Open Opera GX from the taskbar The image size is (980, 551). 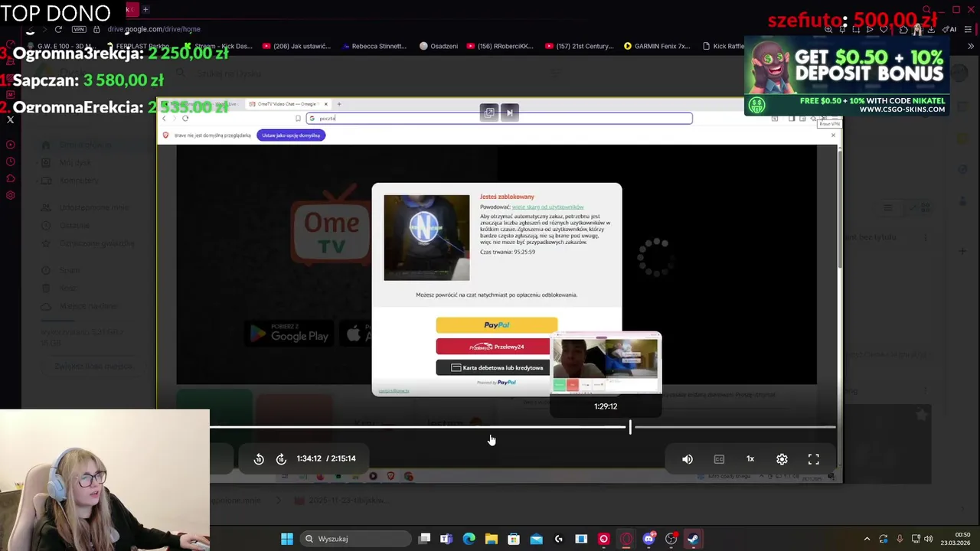[x=626, y=539]
